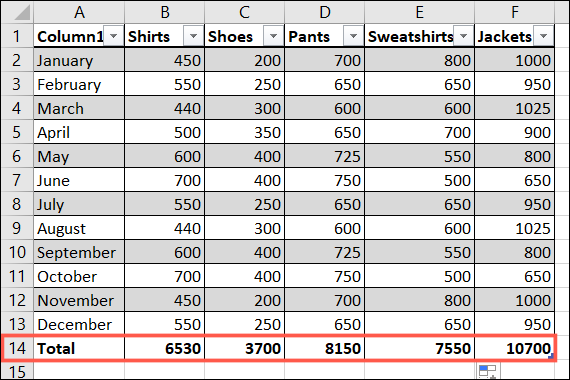Select the September cell
570x380 pixels.
click(x=79, y=252)
